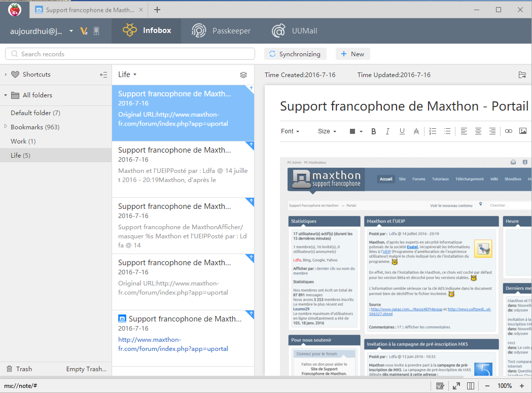The width and height of the screenshot is (532, 393).
Task: Zoom out with the minus button
Action: pos(487,386)
